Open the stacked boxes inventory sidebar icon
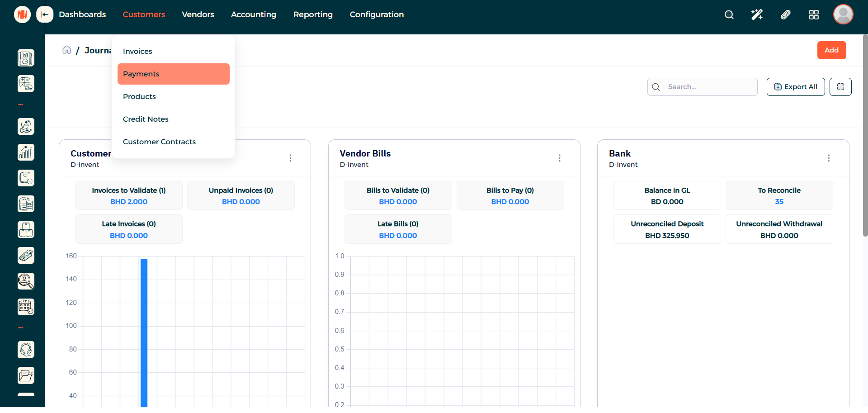 point(26,230)
